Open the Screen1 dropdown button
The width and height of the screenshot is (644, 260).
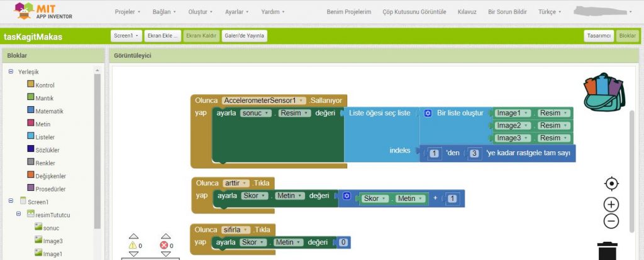(x=126, y=36)
